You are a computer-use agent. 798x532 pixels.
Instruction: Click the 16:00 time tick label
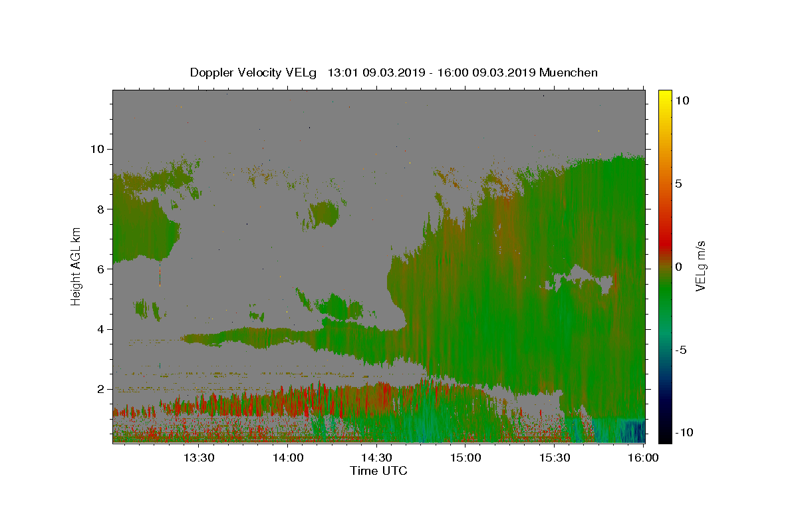(643, 458)
